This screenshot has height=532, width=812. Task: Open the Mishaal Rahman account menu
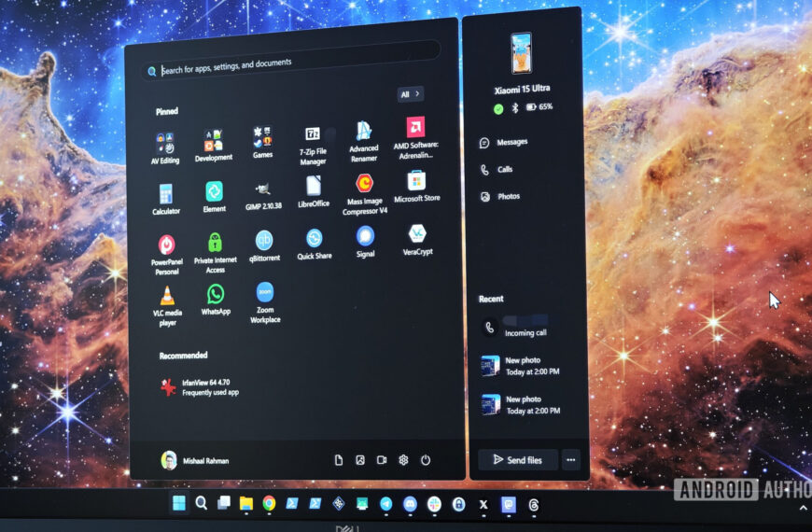[x=195, y=460]
